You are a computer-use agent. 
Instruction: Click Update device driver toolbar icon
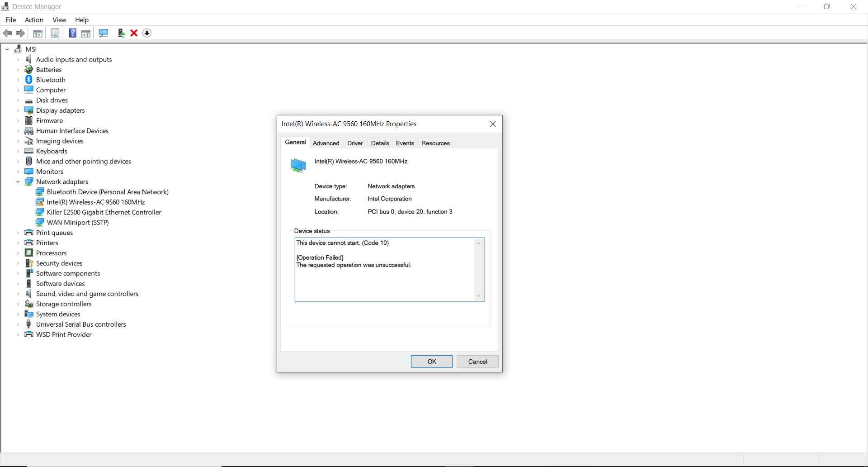click(121, 33)
